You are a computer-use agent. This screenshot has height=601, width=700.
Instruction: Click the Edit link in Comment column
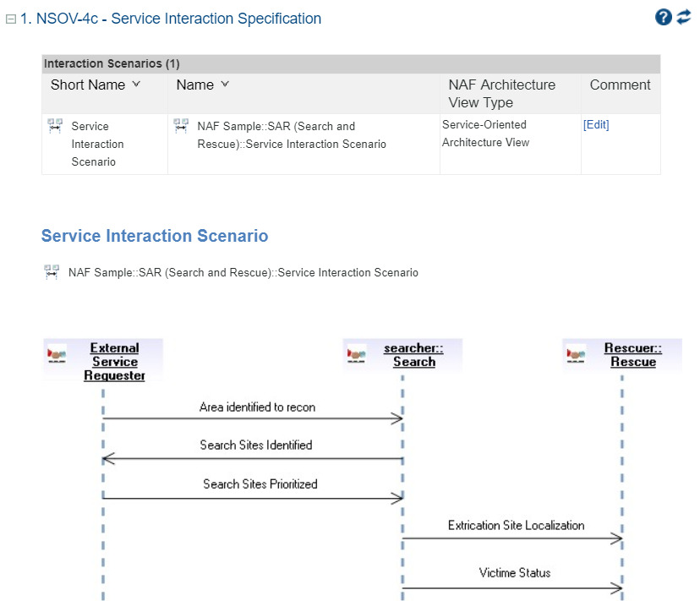(x=595, y=125)
